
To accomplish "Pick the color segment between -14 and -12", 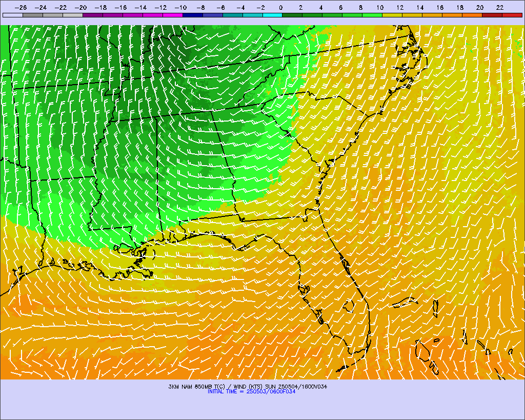I will pyautogui.click(x=153, y=15).
